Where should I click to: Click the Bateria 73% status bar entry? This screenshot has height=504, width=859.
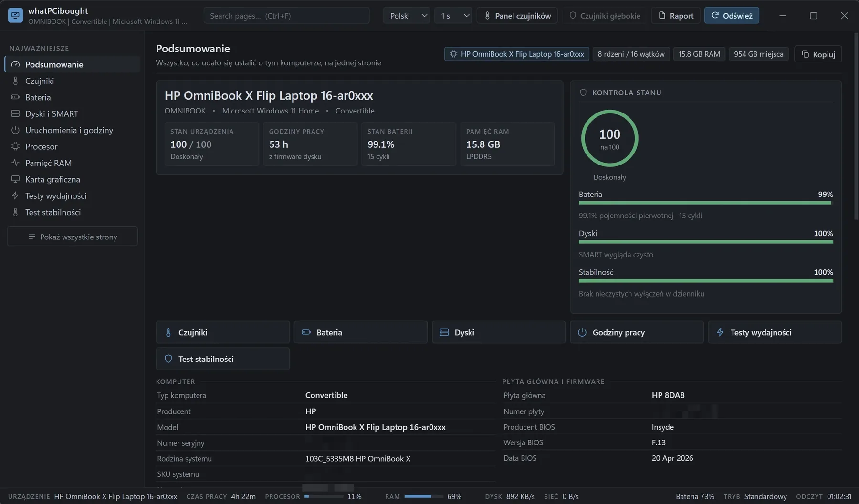pos(695,496)
